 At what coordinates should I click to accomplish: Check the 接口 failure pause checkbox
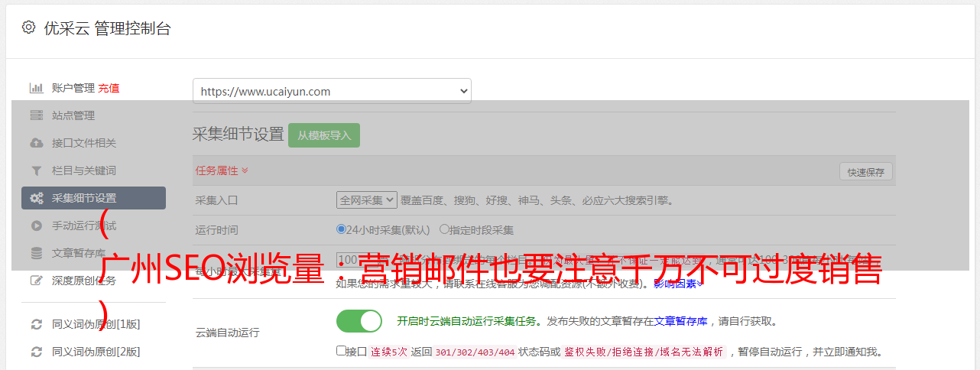point(341,351)
